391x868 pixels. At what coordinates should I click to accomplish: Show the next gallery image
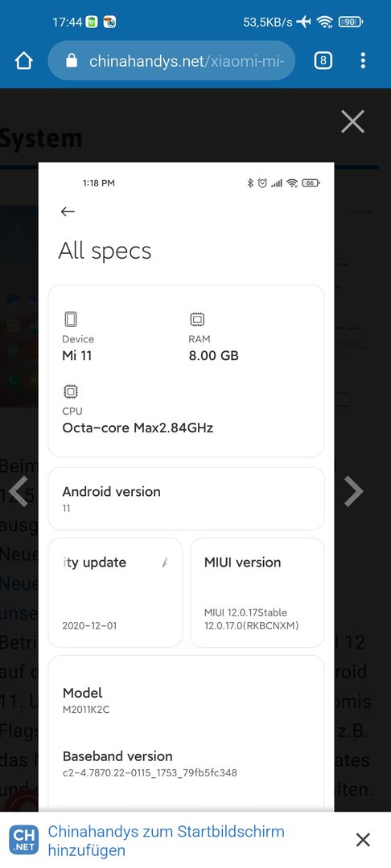[x=353, y=491]
